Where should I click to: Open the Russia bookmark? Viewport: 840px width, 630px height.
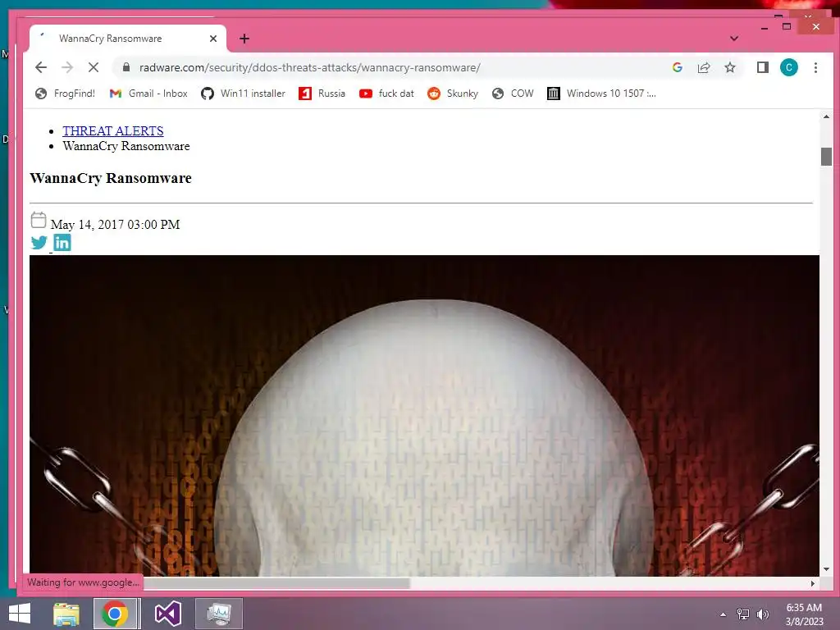click(322, 94)
